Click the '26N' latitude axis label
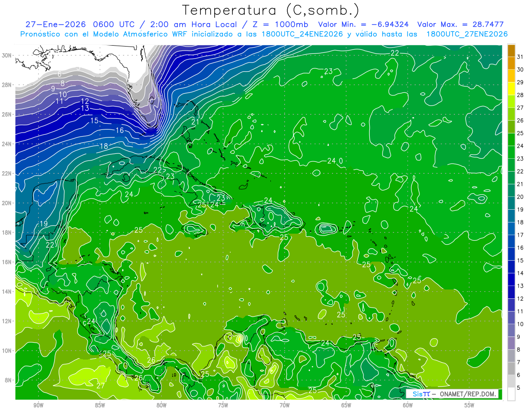 [x=7, y=114]
